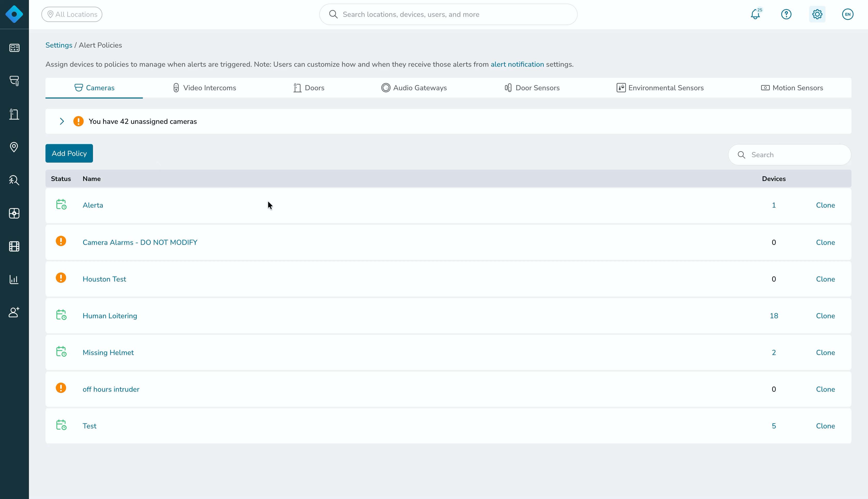Switch to the Environmental Sensors tab
The height and width of the screenshot is (499, 868).
coord(660,88)
